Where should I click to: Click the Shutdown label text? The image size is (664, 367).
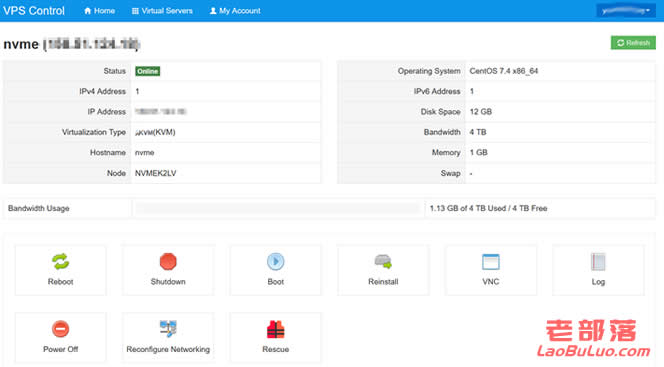click(168, 281)
